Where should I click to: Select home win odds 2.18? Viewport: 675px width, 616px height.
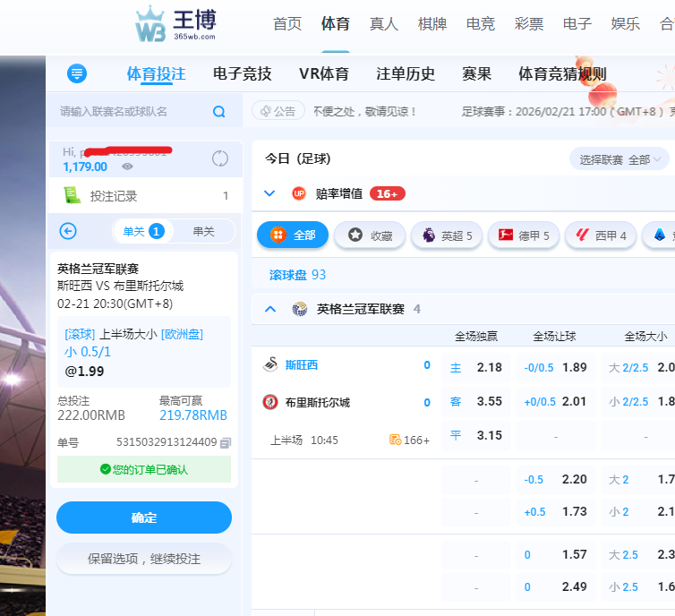coord(475,367)
